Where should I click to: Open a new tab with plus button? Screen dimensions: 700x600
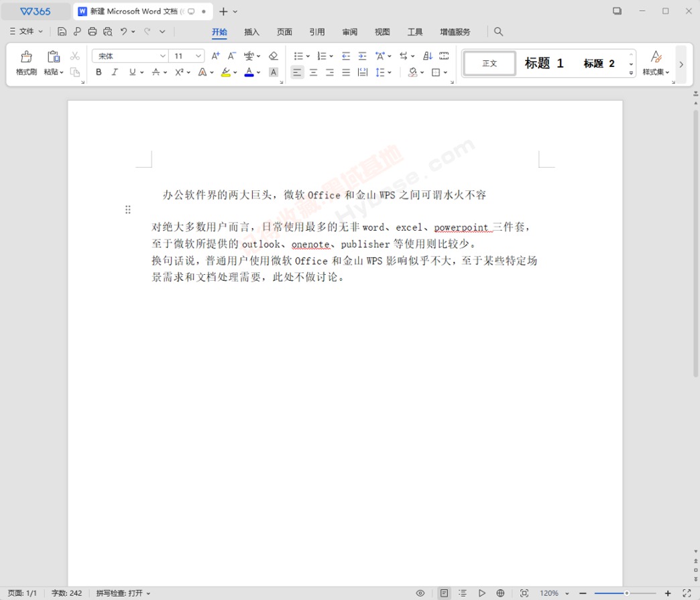tap(223, 11)
